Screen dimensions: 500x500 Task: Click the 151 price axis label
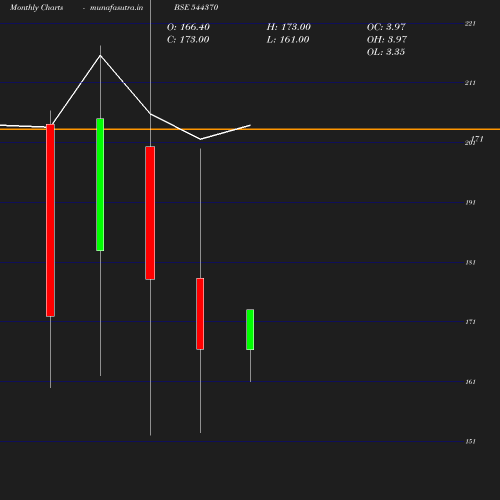[x=470, y=442]
